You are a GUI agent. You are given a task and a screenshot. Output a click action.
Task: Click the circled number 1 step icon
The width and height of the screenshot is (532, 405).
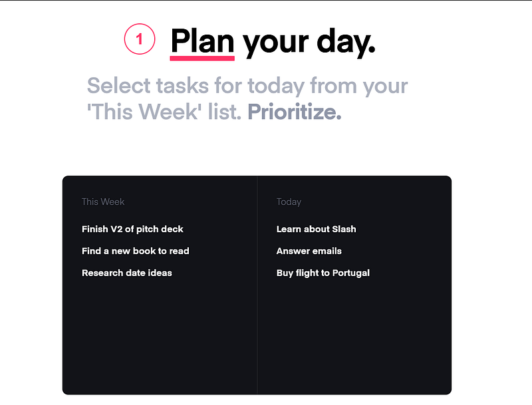[x=140, y=39]
